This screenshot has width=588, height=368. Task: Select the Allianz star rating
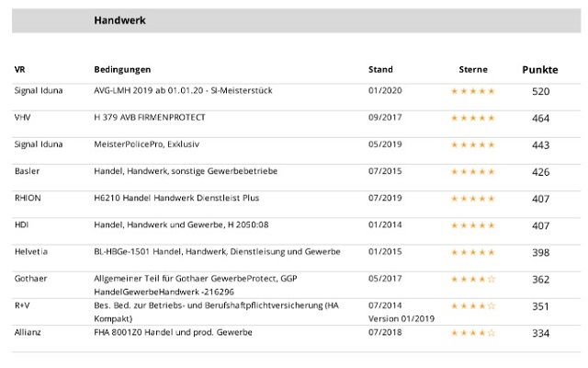[x=472, y=332]
